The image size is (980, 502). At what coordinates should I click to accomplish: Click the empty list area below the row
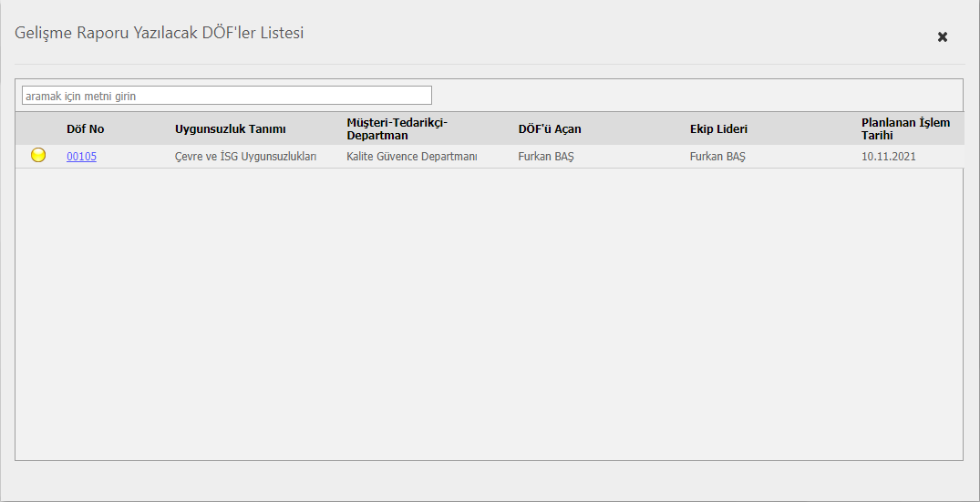pyautogui.click(x=489, y=310)
